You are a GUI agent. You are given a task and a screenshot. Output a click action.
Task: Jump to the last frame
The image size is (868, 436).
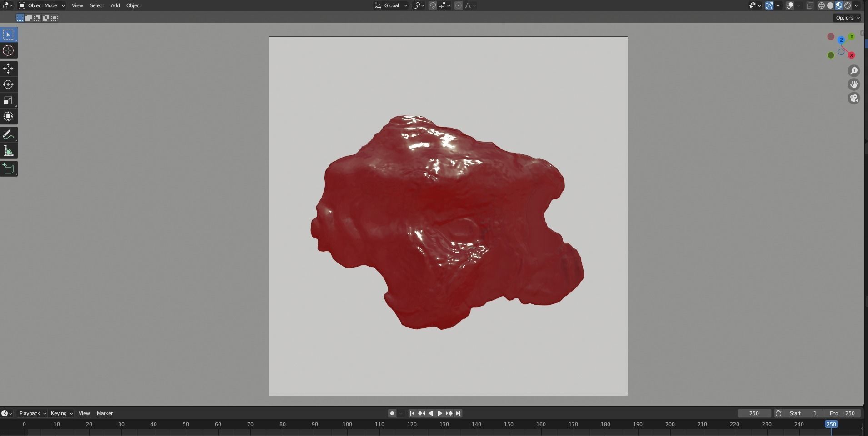click(458, 413)
